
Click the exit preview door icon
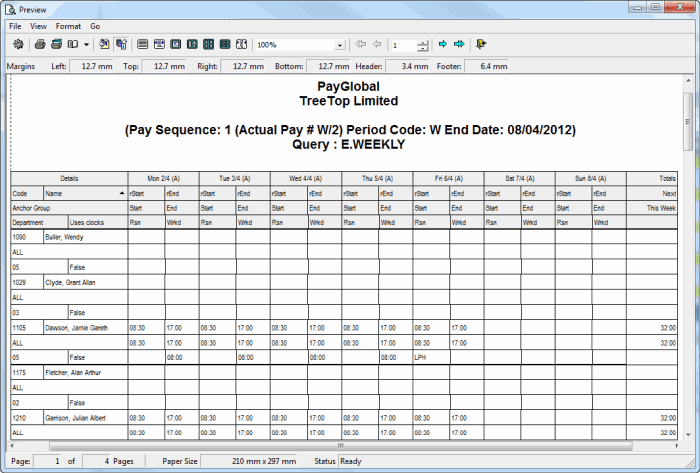coord(482,45)
